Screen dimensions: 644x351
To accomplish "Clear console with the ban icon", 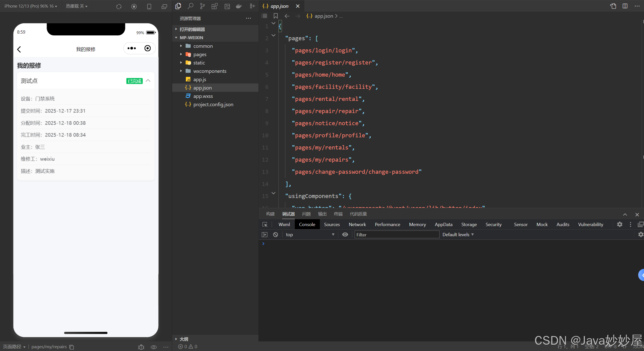I will (x=276, y=235).
